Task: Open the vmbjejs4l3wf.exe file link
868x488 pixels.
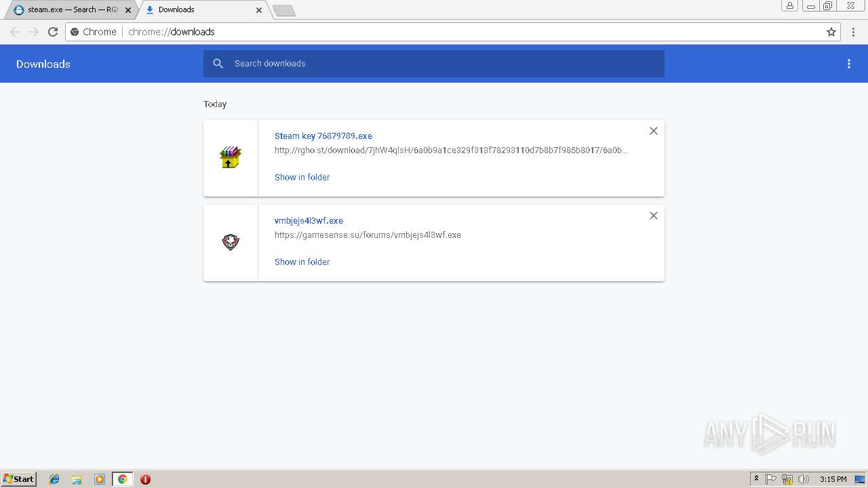Action: tap(309, 220)
